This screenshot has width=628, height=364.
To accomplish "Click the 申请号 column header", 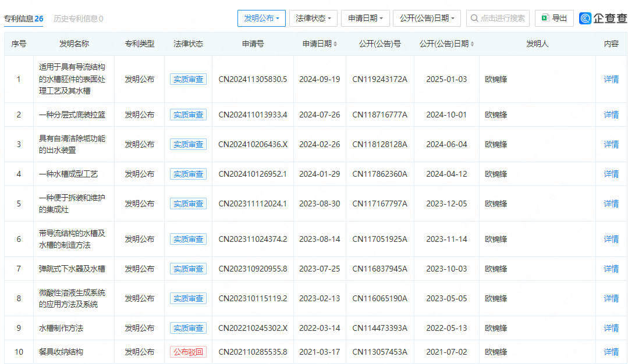I will tap(253, 44).
